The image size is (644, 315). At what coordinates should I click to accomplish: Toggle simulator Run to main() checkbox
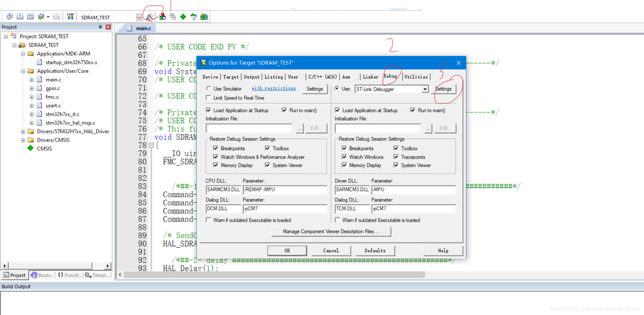coord(284,110)
